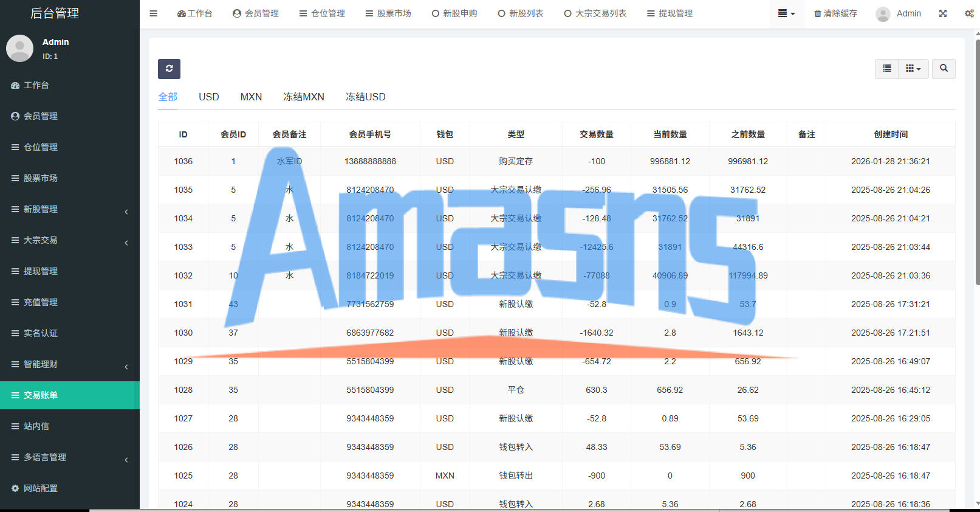The height and width of the screenshot is (512, 980).
Task: Select the MXN filter tab
Action: [x=251, y=97]
